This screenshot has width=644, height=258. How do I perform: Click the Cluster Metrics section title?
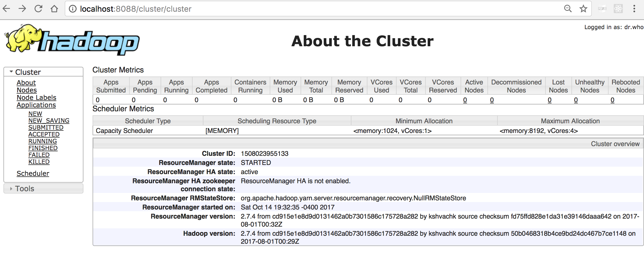[x=118, y=70]
